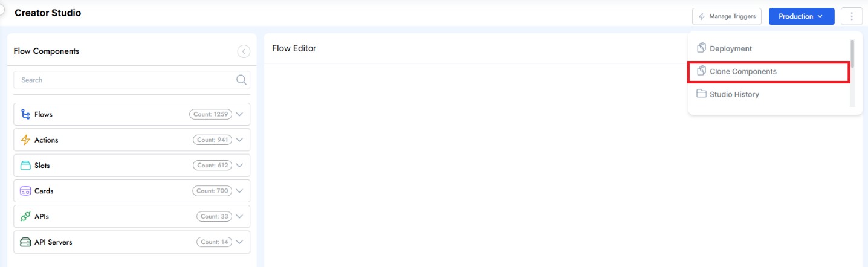
Task: Click the APIs row label
Action: point(42,216)
